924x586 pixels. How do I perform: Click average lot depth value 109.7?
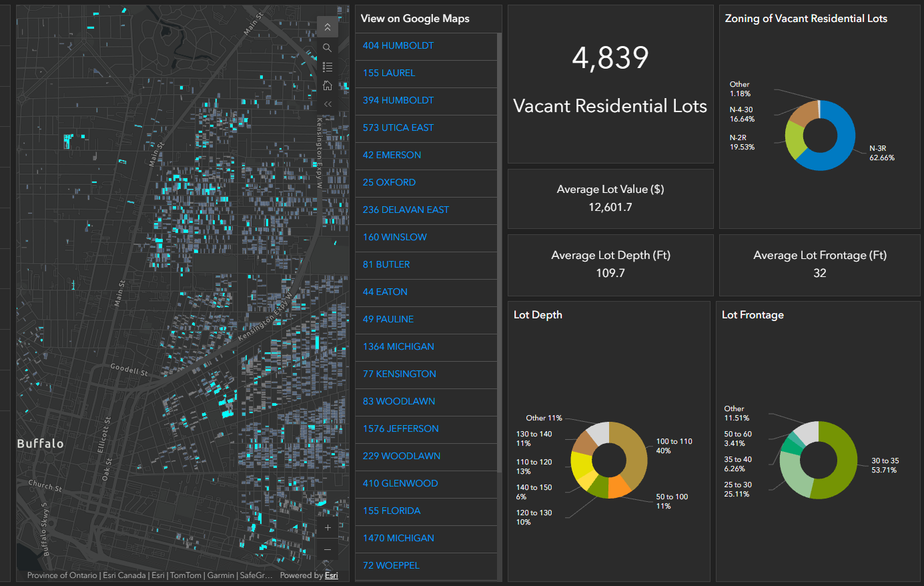610,273
